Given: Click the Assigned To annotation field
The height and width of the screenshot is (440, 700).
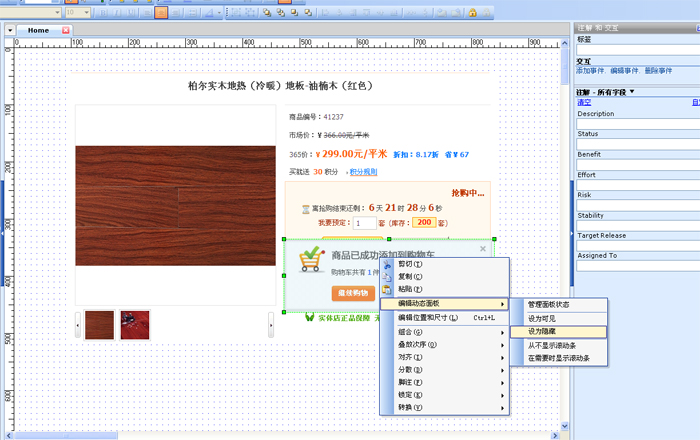Looking at the screenshot, I should click(638, 266).
